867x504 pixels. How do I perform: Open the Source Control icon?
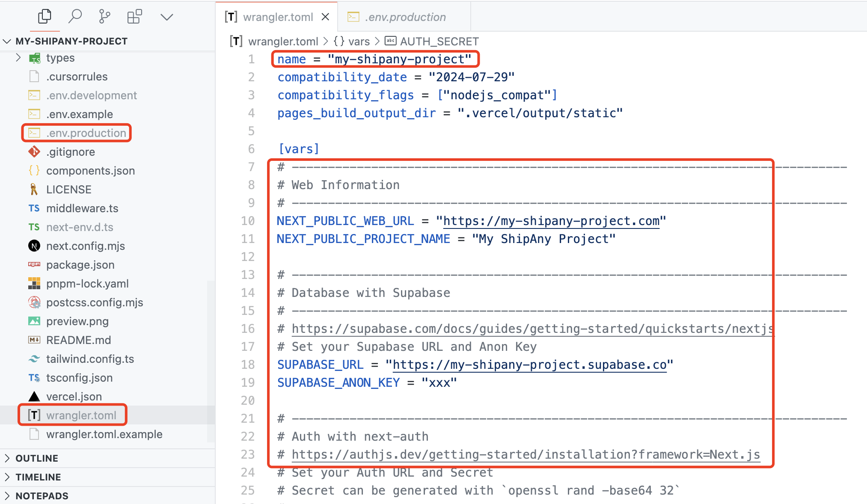104,17
